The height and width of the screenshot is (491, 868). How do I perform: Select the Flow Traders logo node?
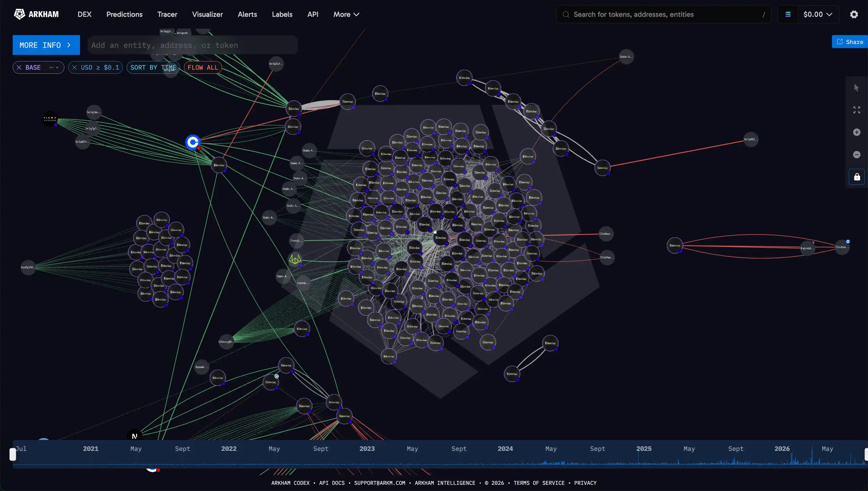click(x=50, y=119)
